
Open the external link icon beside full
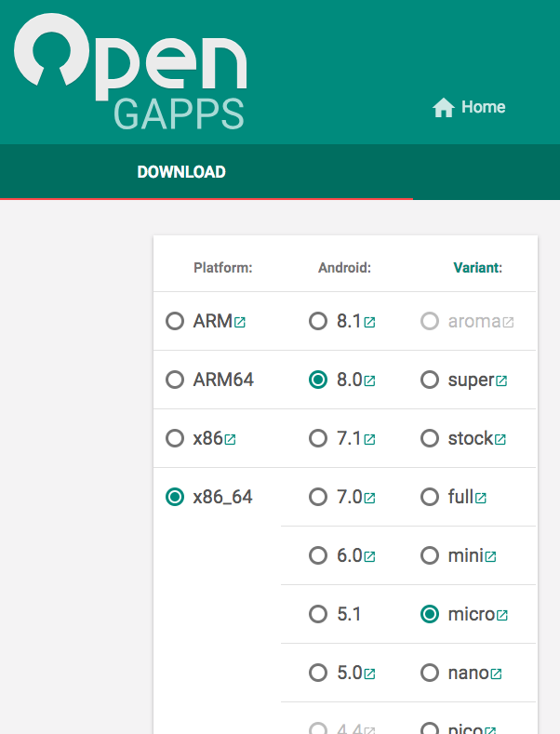tap(480, 498)
